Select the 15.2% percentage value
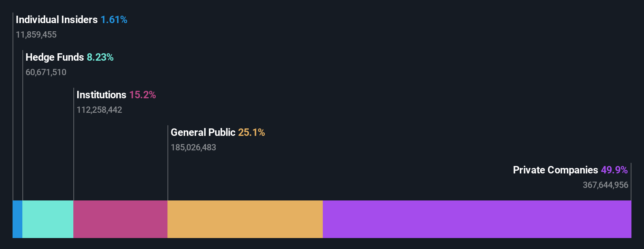This screenshot has height=249, width=644. (x=143, y=95)
